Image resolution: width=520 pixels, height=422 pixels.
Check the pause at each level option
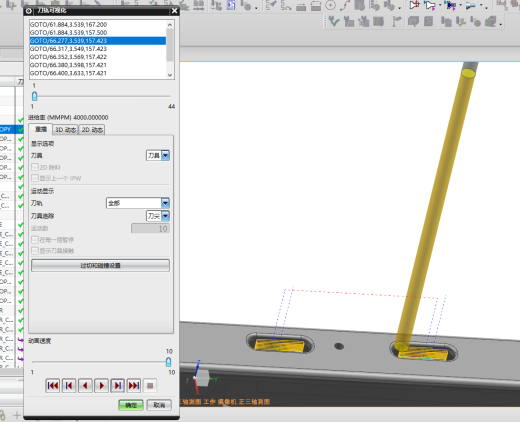point(35,240)
